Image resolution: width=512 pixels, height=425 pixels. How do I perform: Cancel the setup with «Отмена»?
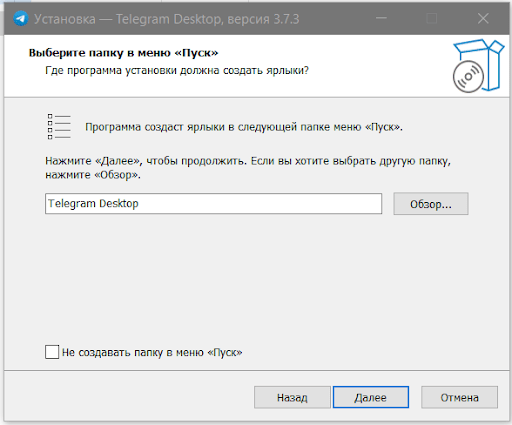pos(459,397)
